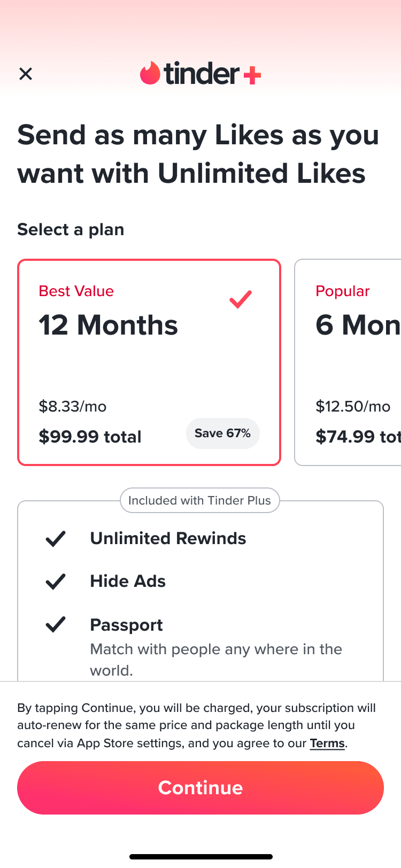Open the Terms link
Screen dimensions: 401x868
[327, 743]
